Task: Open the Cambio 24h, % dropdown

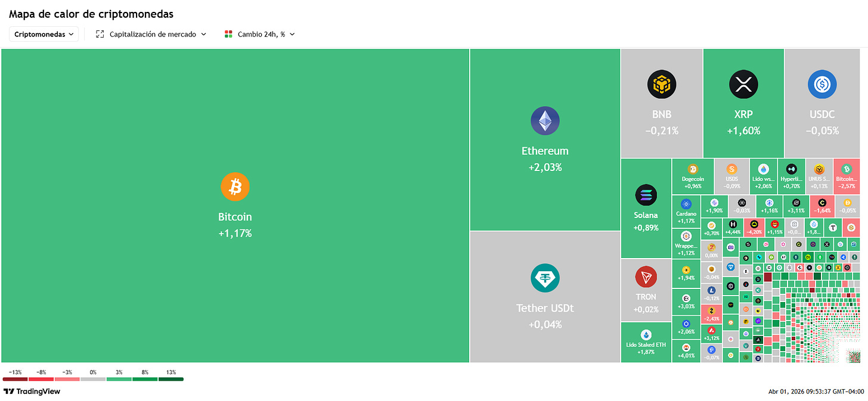Action: point(260,34)
